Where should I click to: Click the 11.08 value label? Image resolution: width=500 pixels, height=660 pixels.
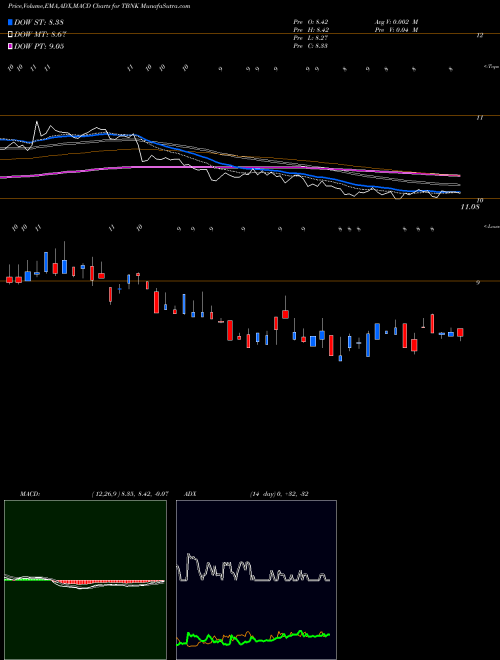(470, 207)
